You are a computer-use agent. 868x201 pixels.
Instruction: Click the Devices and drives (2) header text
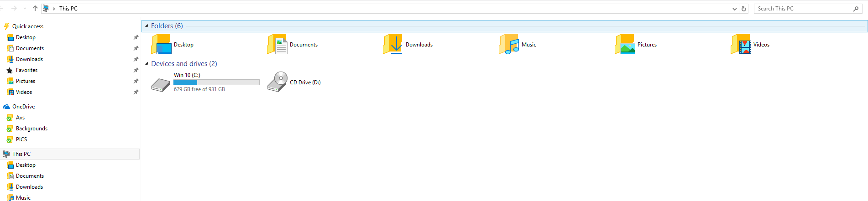pos(184,64)
